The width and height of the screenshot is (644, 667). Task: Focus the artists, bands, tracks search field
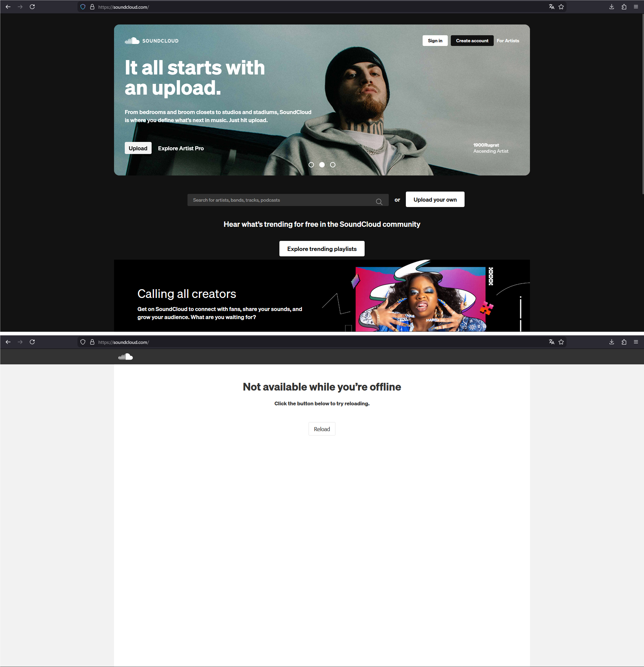[282, 200]
